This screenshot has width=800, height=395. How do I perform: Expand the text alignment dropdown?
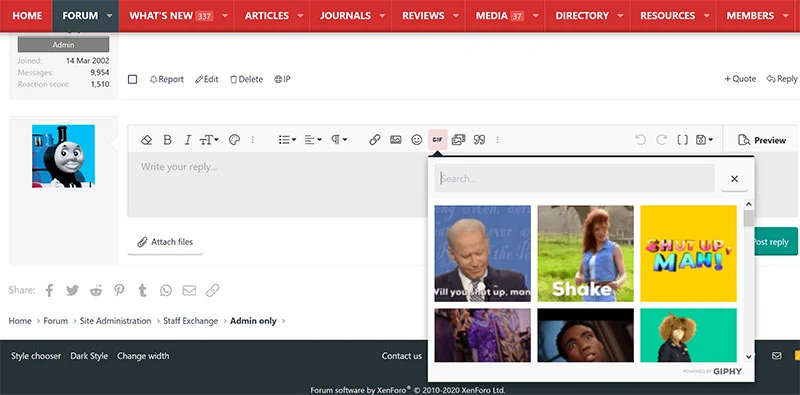click(x=313, y=140)
